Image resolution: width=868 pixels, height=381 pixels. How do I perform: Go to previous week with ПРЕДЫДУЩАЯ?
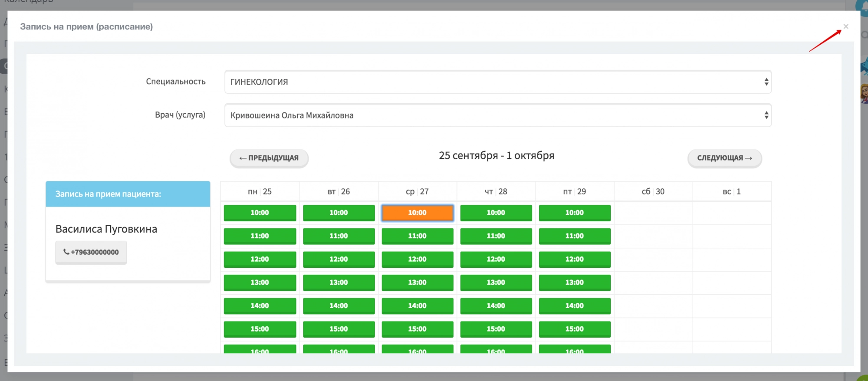269,158
